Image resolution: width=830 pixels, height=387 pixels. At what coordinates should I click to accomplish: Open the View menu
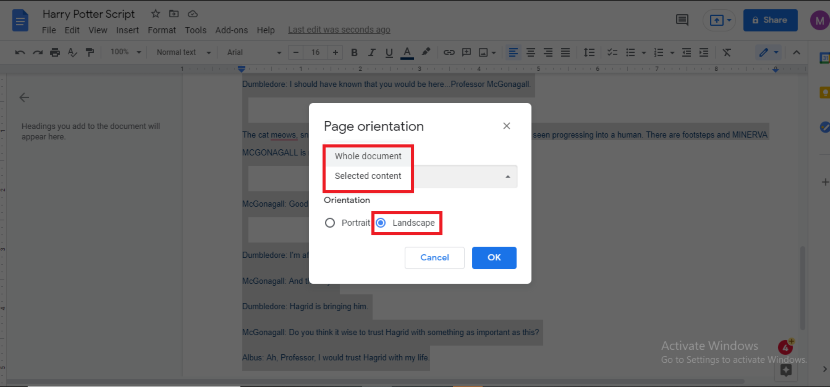(98, 30)
